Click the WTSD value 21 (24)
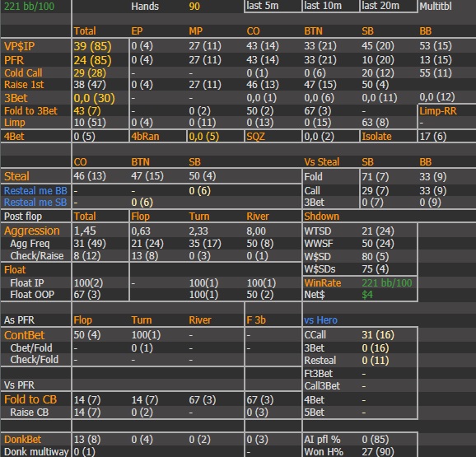Image resolution: width=476 pixels, height=457 pixels. tap(378, 231)
